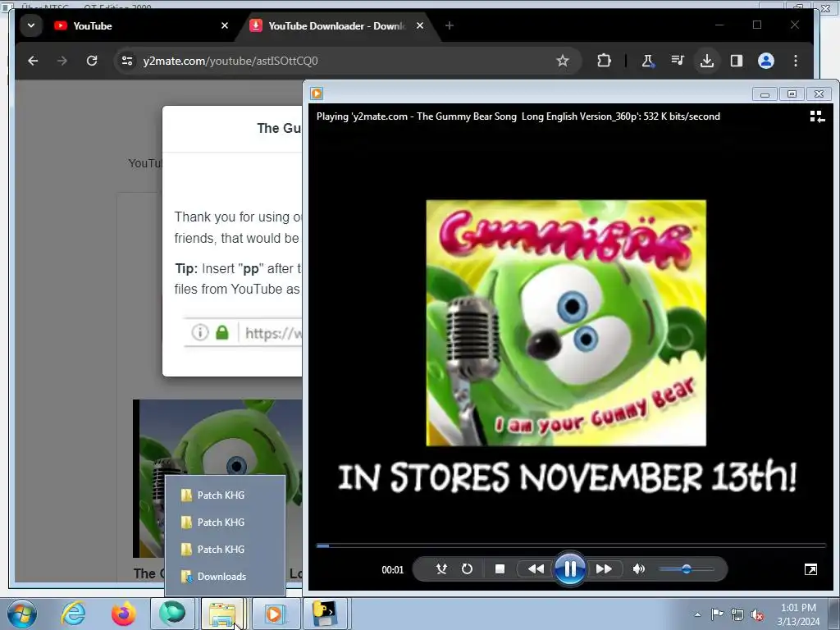
Task: Open second Patch KHG folder entry
Action: [x=225, y=523]
